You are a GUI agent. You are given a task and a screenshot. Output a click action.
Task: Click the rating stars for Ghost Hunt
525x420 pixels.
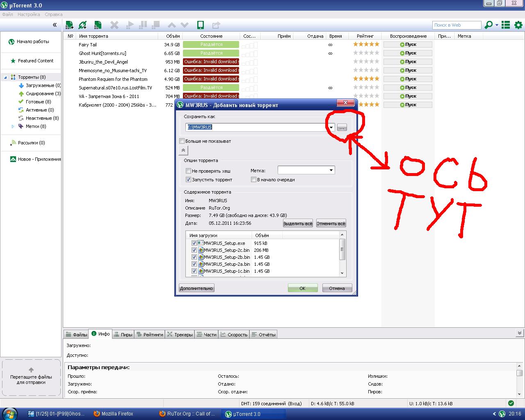(x=366, y=53)
